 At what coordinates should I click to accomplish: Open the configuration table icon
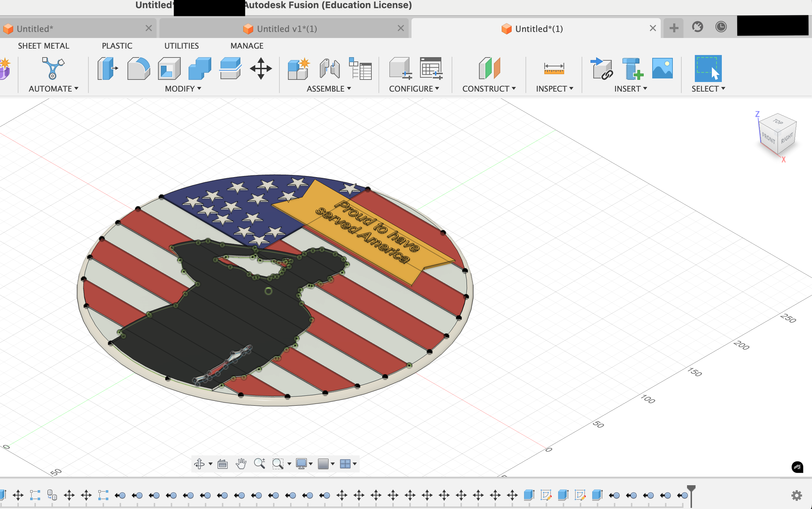click(x=431, y=68)
